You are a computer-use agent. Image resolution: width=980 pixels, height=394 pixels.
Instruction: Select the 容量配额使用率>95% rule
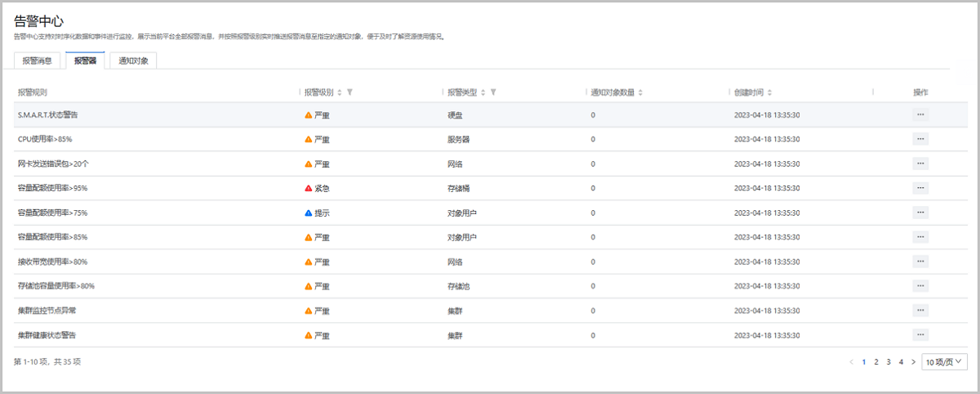click(52, 188)
